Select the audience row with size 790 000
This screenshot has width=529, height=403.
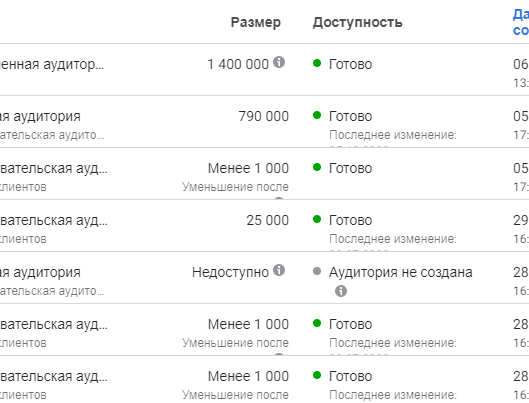pyautogui.click(x=264, y=121)
